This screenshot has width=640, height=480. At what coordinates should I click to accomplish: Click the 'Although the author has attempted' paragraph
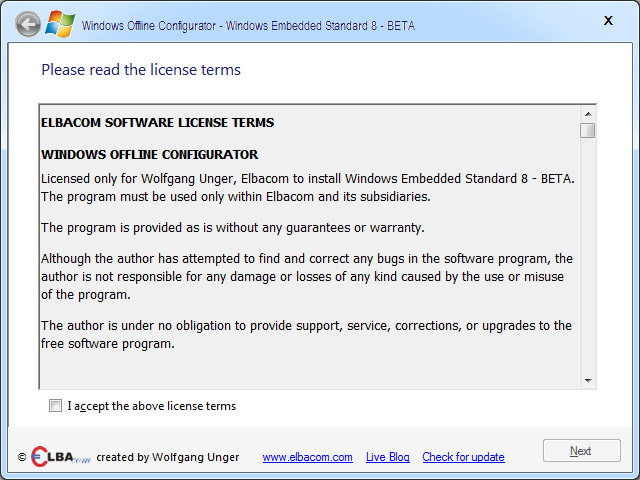point(307,276)
